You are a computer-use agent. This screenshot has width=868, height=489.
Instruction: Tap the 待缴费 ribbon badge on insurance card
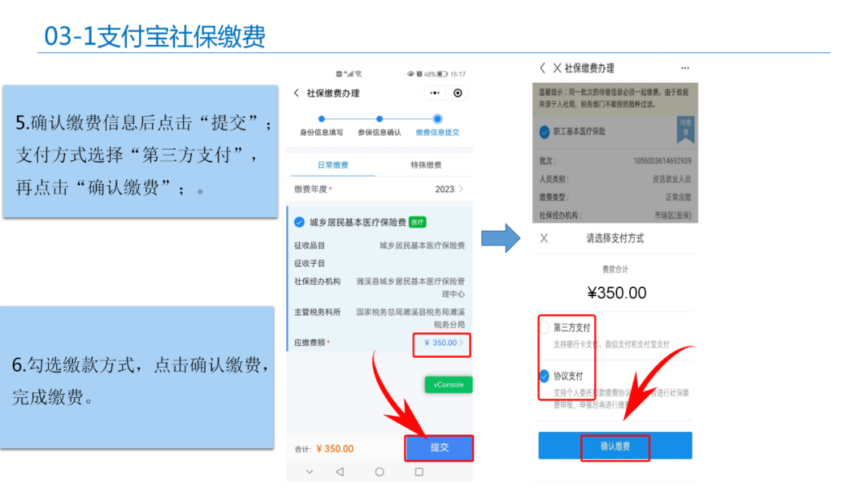coord(686,129)
